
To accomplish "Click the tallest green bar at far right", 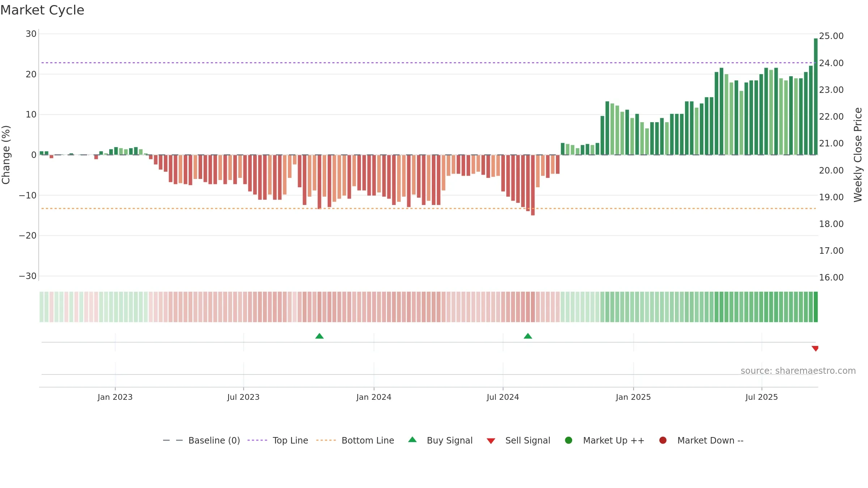I will pos(816,97).
